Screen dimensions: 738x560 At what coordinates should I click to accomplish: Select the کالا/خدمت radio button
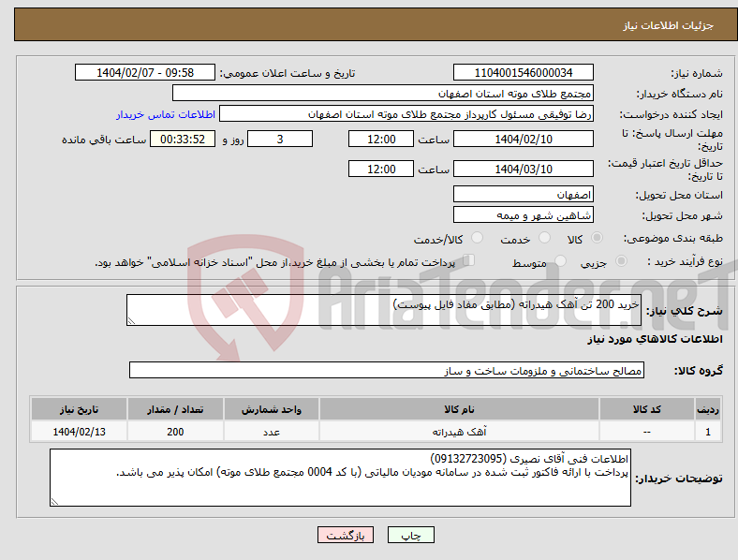[x=477, y=238]
